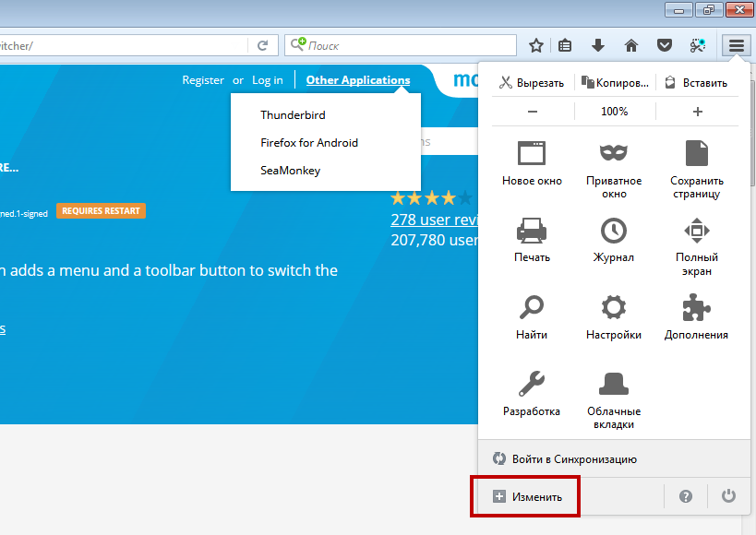Open Облачные вкладки (synced tabs)
The height and width of the screenshot is (535, 756).
[x=614, y=400]
